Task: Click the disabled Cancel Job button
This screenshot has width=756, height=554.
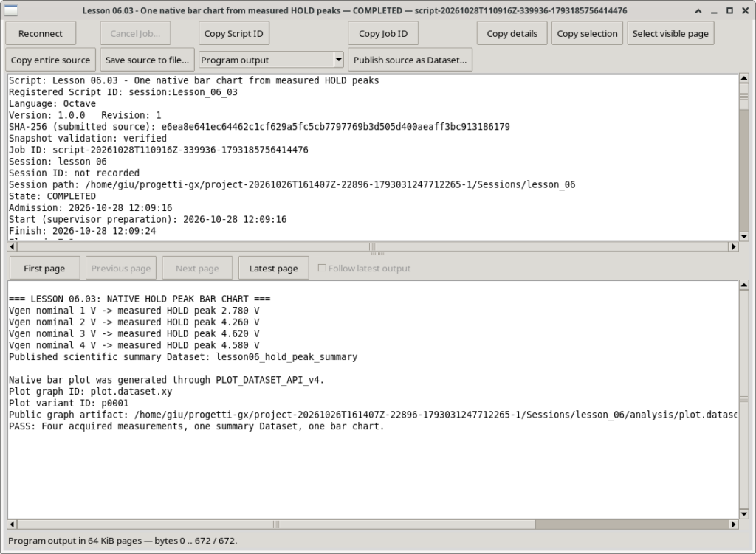Action: click(135, 34)
